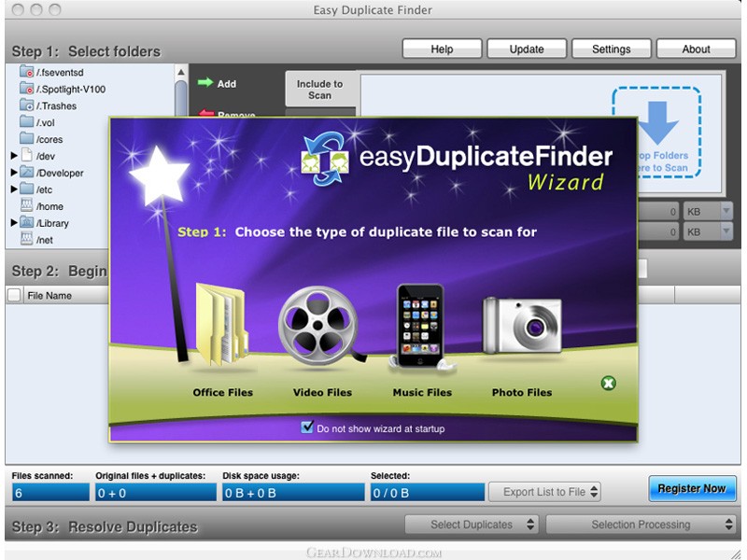Click the Disk space usage value

pos(293,493)
